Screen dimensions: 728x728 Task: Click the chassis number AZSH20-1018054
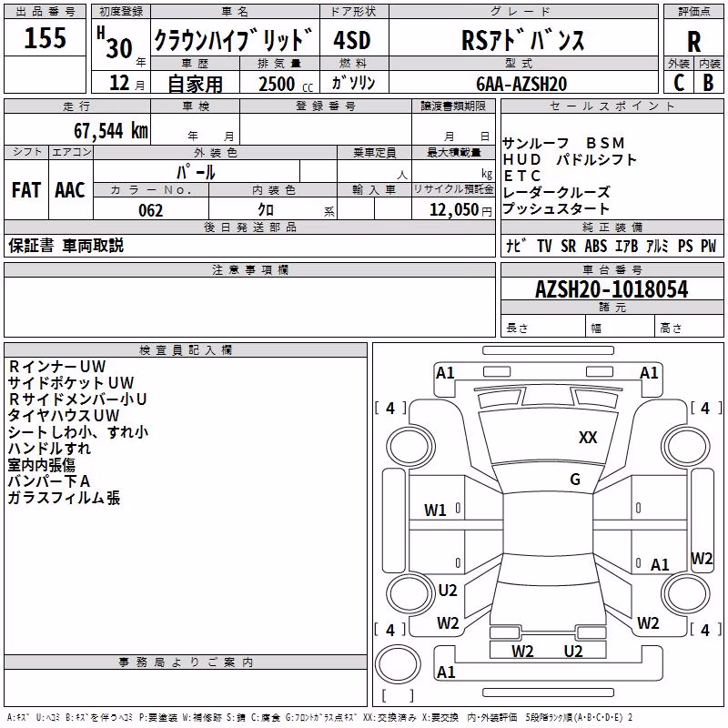click(x=612, y=288)
